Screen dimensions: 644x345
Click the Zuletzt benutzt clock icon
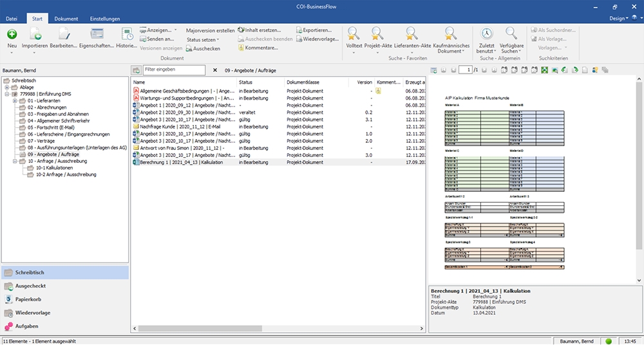[487, 34]
